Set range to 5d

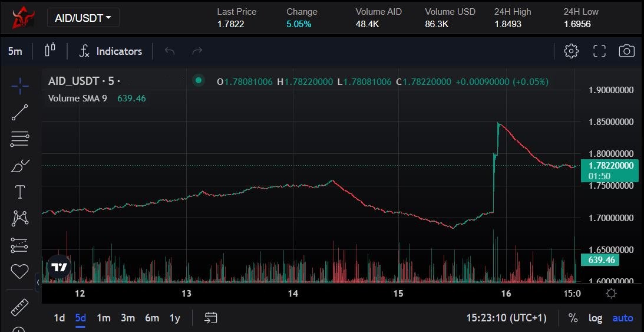(x=81, y=318)
